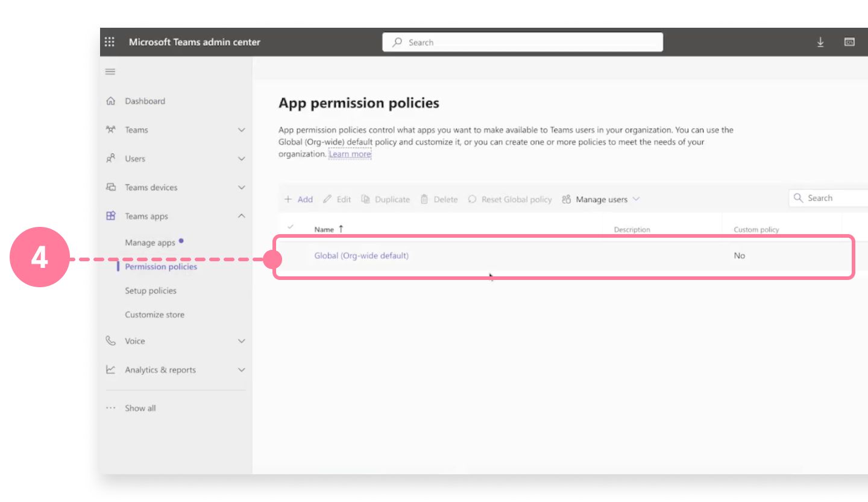Click the Voice phone icon
868x502 pixels.
(110, 341)
